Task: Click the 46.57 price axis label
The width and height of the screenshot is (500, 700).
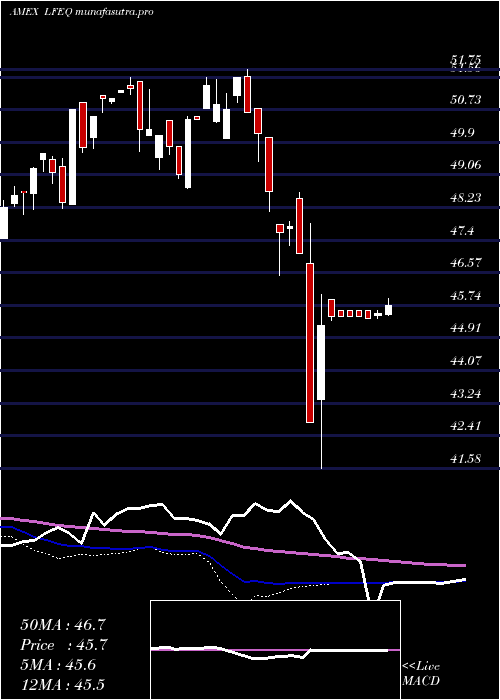Action: [x=466, y=263]
